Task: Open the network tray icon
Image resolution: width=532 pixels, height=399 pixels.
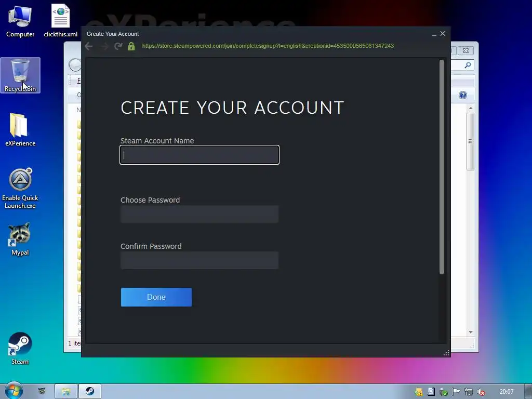Action: [x=469, y=392]
